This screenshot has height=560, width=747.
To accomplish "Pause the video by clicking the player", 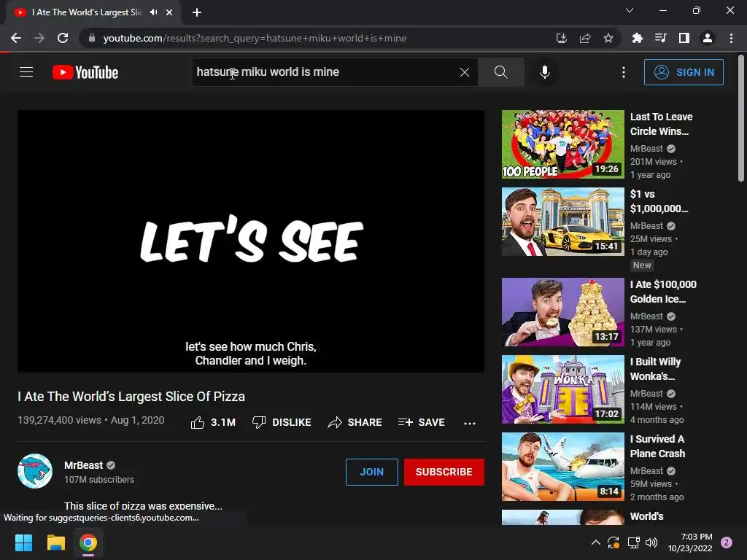I will coord(251,241).
